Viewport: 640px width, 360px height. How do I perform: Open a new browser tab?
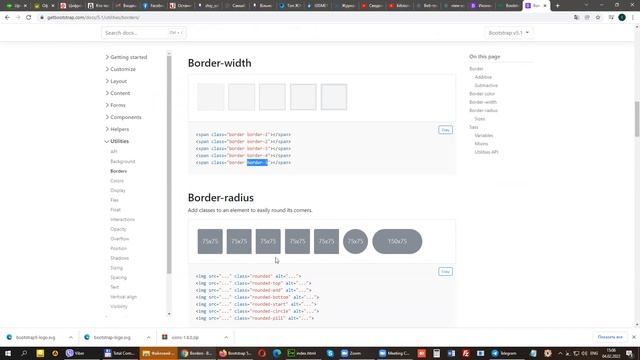click(x=558, y=6)
